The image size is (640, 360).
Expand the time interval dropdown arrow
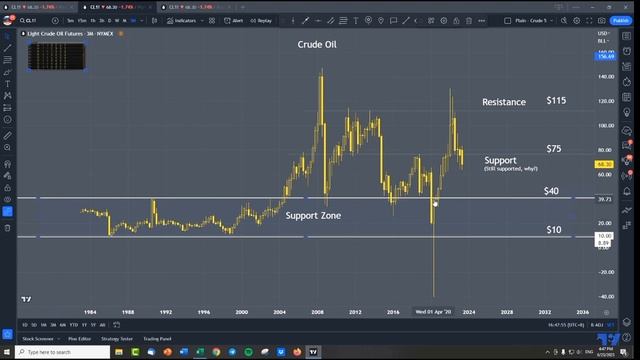(142, 21)
